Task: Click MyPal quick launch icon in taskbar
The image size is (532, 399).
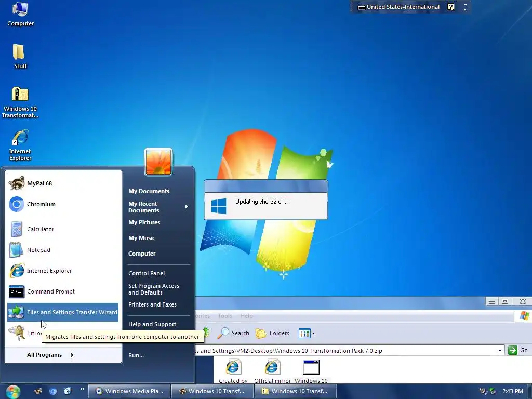Action: tap(38, 391)
